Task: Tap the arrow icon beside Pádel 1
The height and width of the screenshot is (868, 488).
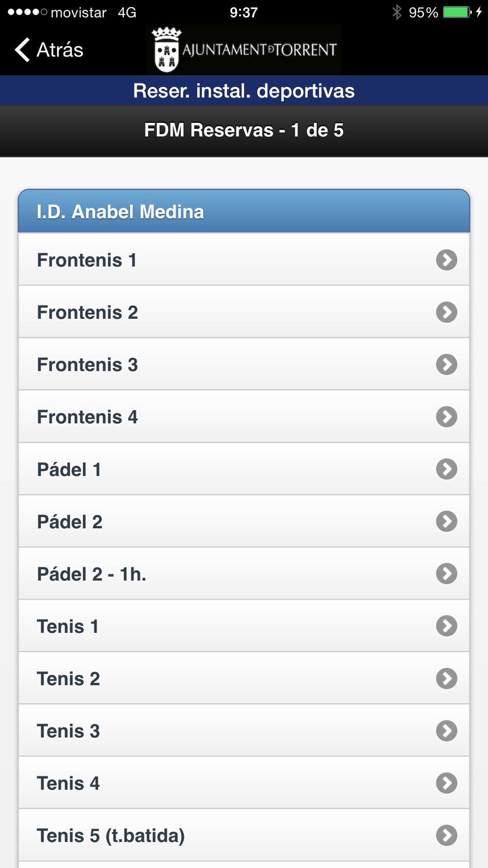Action: [447, 469]
